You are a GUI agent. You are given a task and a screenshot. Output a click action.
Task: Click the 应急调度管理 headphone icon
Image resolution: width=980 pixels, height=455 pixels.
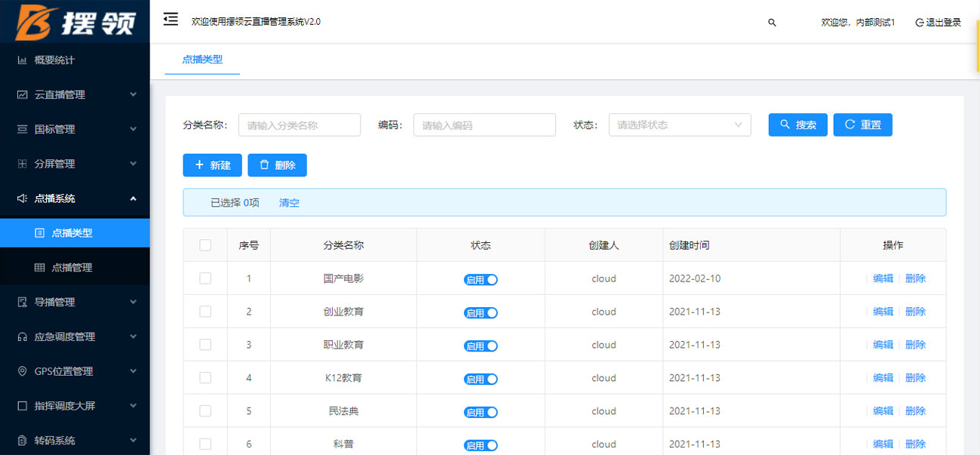pyautogui.click(x=22, y=337)
